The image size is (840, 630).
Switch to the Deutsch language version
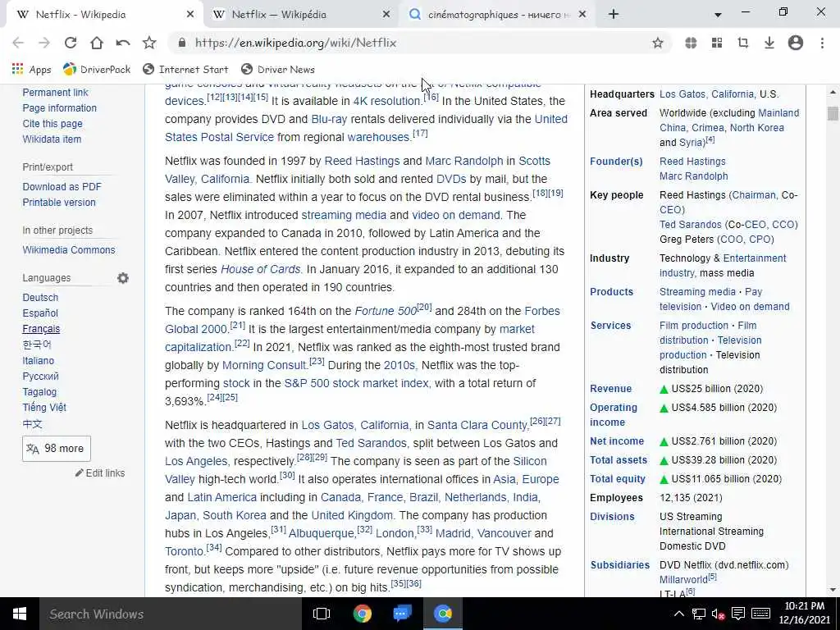pyautogui.click(x=40, y=297)
